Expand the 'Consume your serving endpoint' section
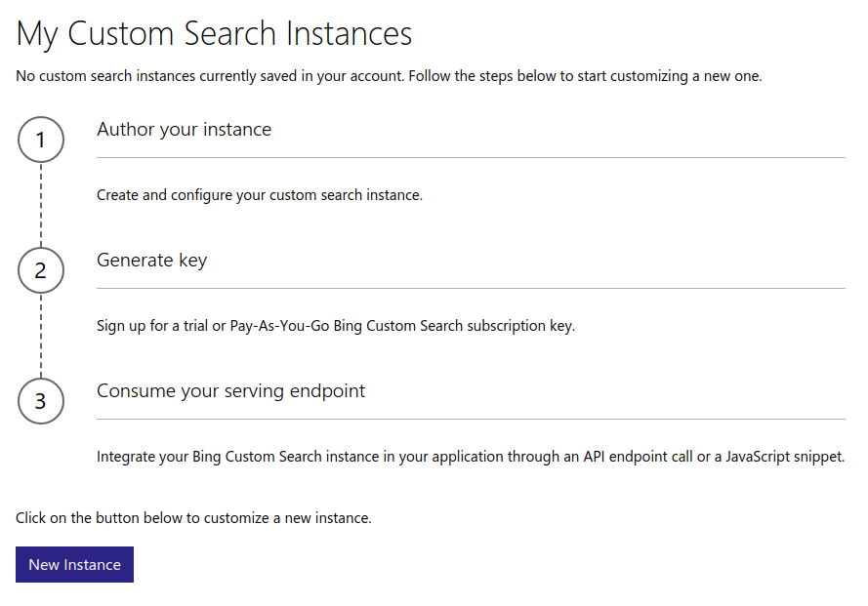The width and height of the screenshot is (868, 606). [230, 390]
